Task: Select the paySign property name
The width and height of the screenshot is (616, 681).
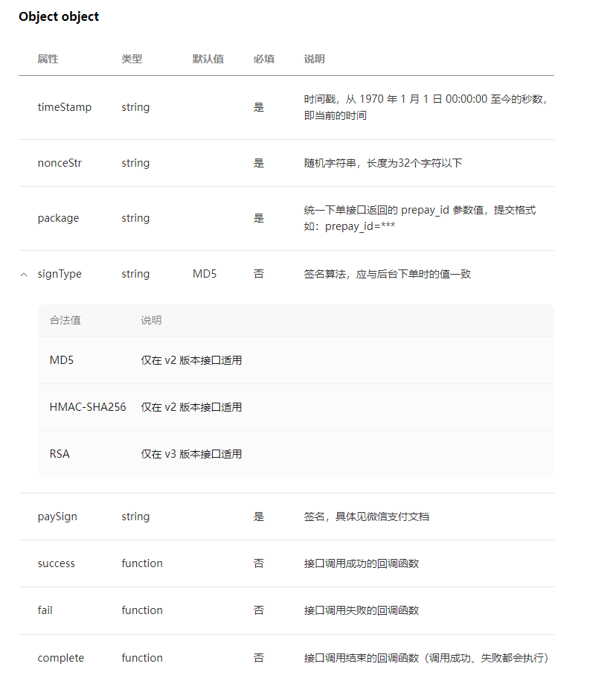Action: [x=57, y=517]
